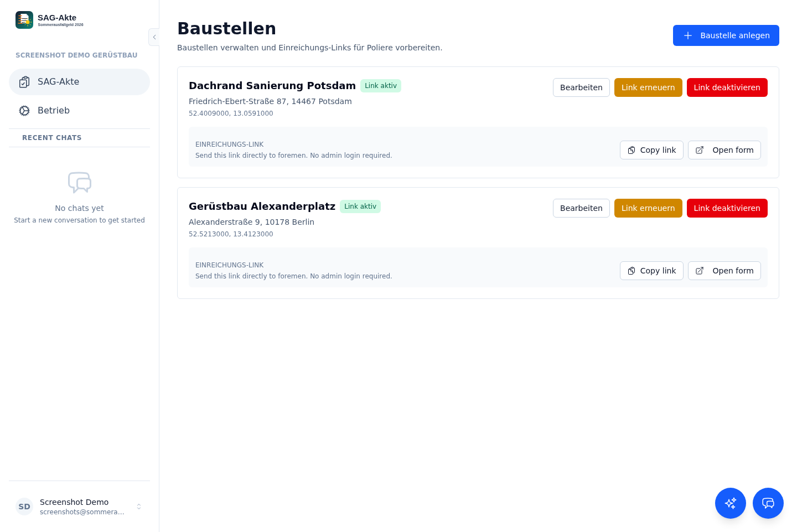The width and height of the screenshot is (797, 532).
Task: Click Baustelle anlegen button
Action: [726, 35]
